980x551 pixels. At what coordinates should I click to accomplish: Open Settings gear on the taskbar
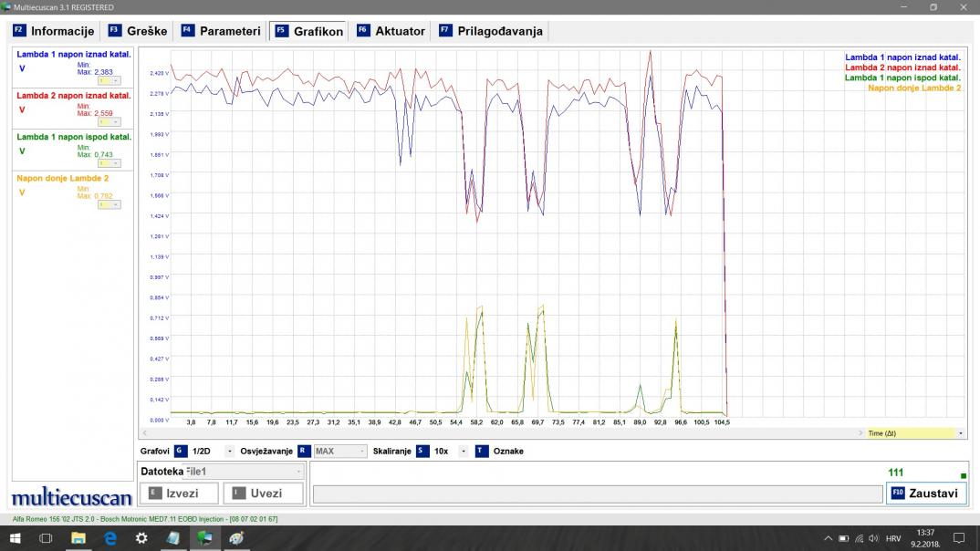[x=141, y=538]
